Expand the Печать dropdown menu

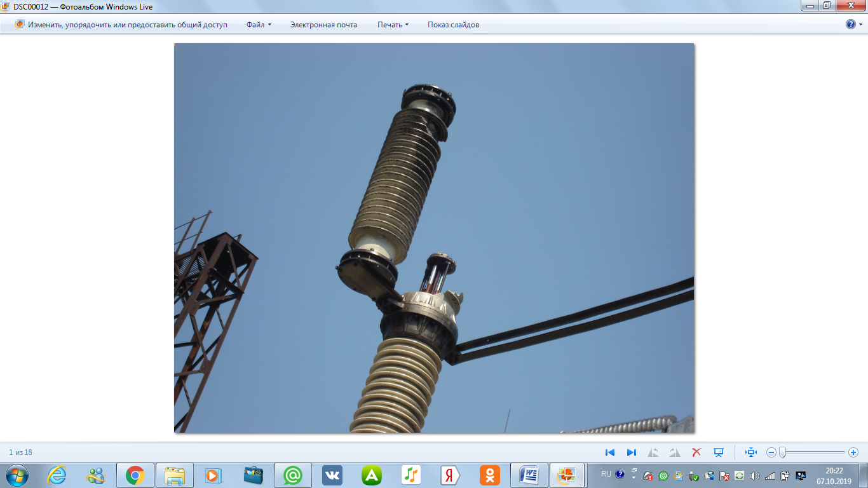tap(393, 25)
